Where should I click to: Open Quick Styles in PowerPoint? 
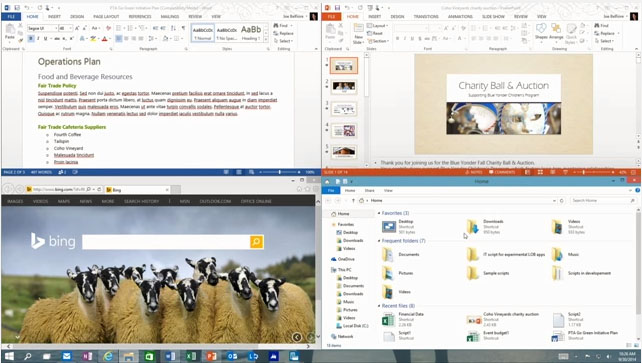pyautogui.click(x=571, y=34)
